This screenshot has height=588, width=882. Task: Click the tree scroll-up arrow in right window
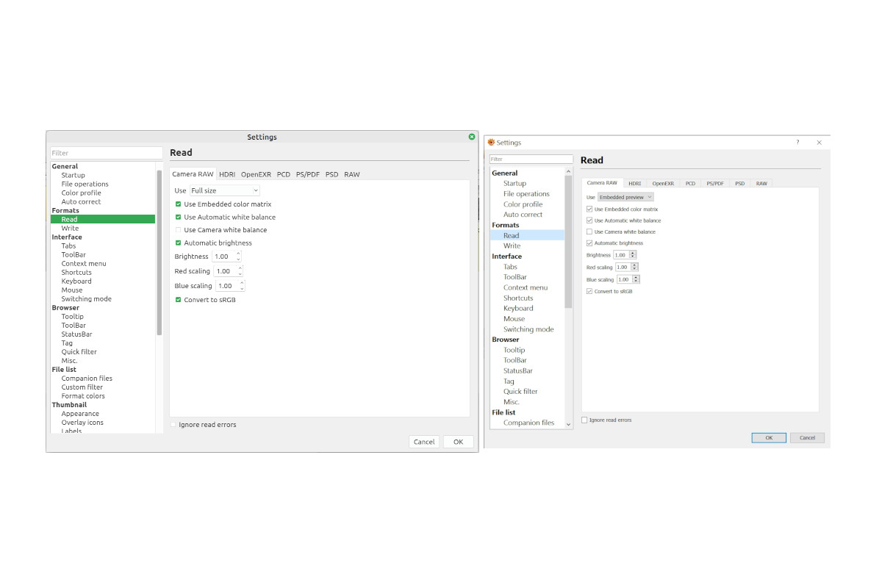[568, 172]
